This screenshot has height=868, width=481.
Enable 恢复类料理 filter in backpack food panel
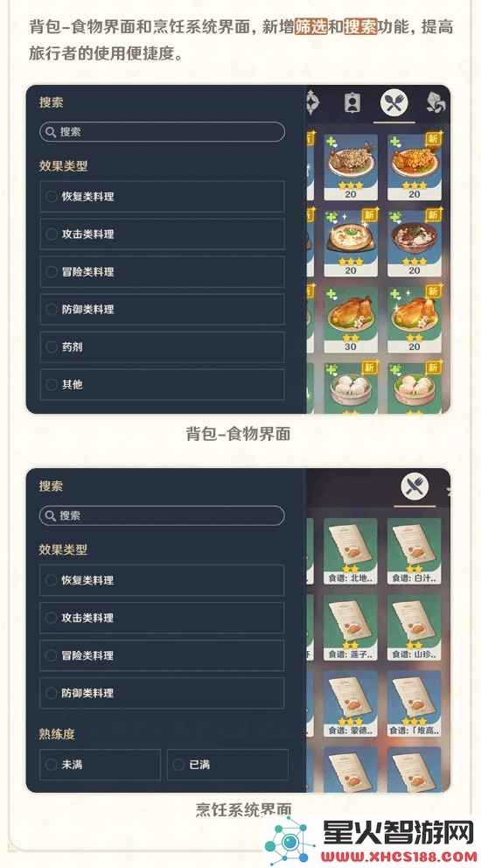pyautogui.click(x=162, y=197)
